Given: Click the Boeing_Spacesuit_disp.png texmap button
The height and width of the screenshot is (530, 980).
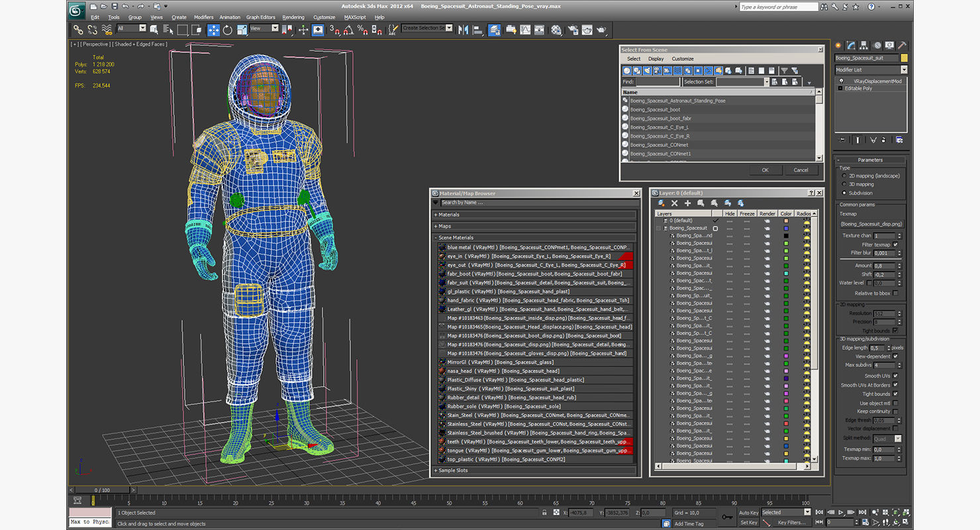Looking at the screenshot, I should pyautogui.click(x=871, y=224).
